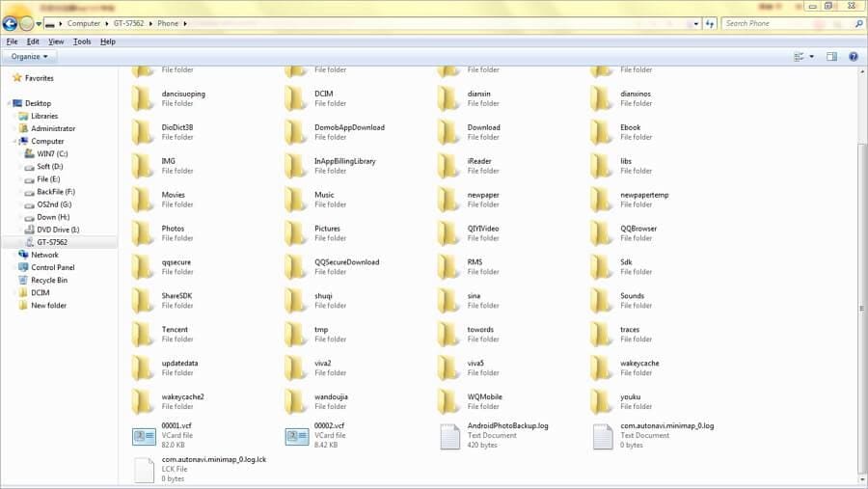Open the View menu
868x489 pixels.
[x=56, y=41]
